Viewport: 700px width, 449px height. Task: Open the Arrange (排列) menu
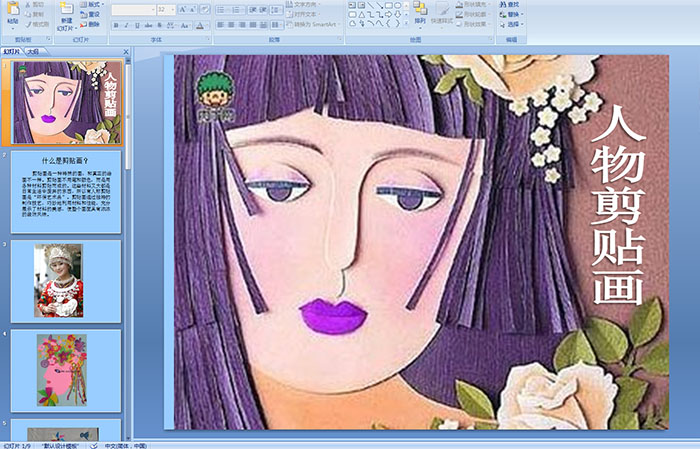pyautogui.click(x=420, y=14)
